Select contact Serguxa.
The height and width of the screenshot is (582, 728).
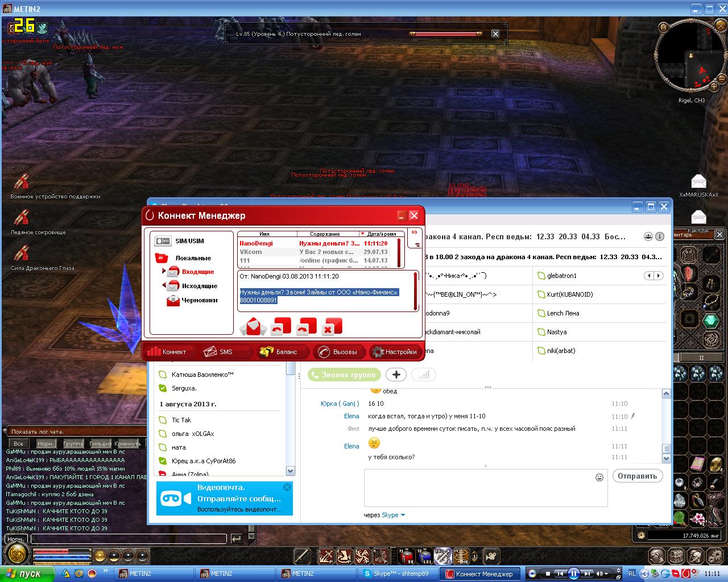coord(184,388)
